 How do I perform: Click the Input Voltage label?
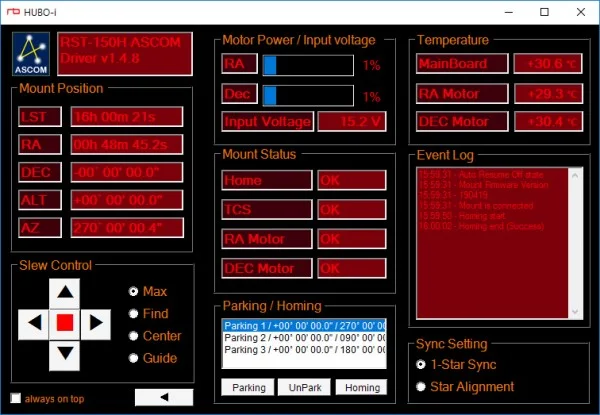[x=267, y=122]
